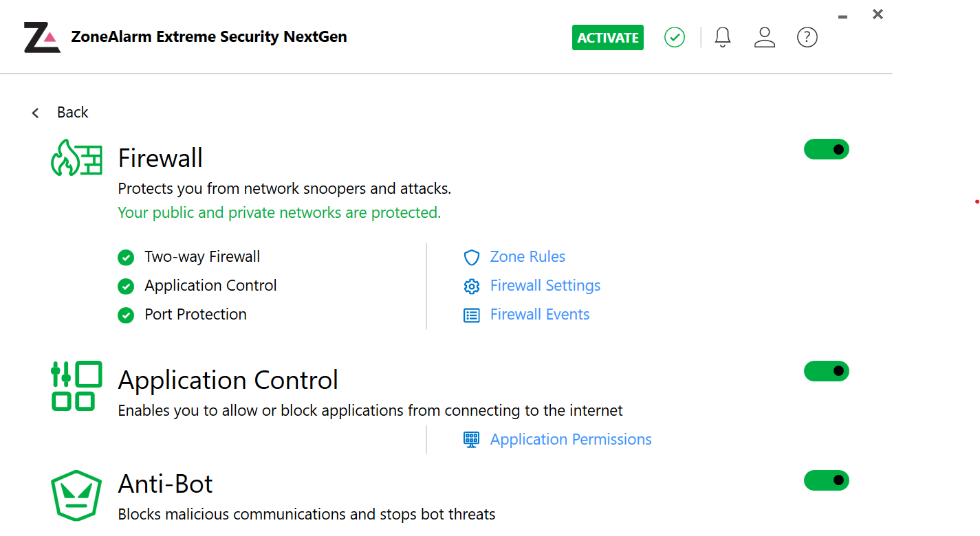Click the Application Permissions monitor icon
980x536 pixels.
(471, 440)
